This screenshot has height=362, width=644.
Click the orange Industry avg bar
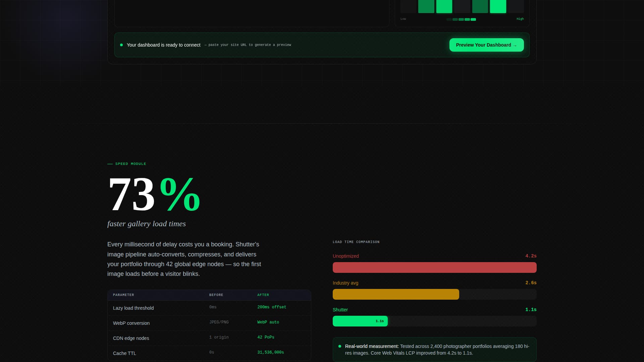pyautogui.click(x=396, y=294)
